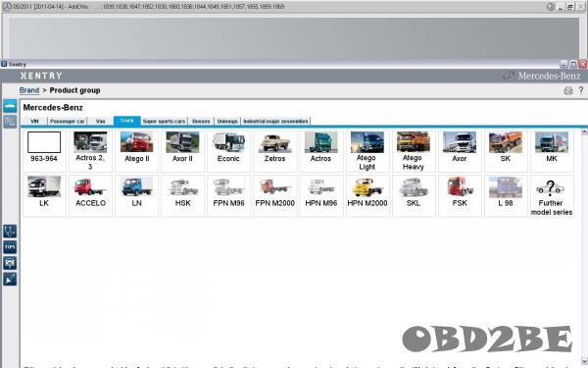Viewport: 588px width, 368px height.
Task: Select the Axor II truck
Action: point(182,151)
